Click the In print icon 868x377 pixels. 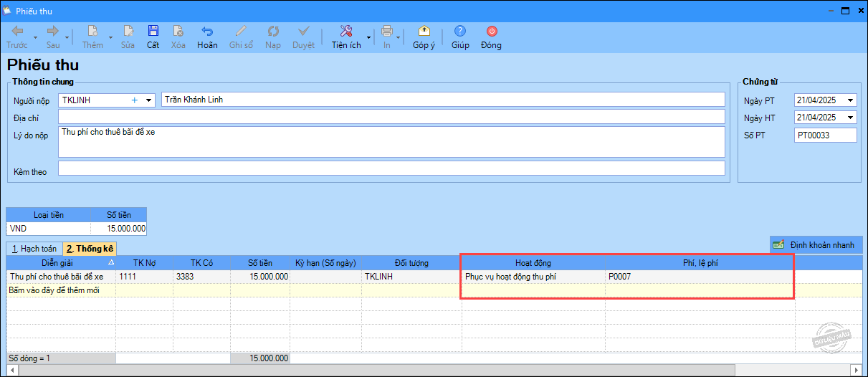386,32
